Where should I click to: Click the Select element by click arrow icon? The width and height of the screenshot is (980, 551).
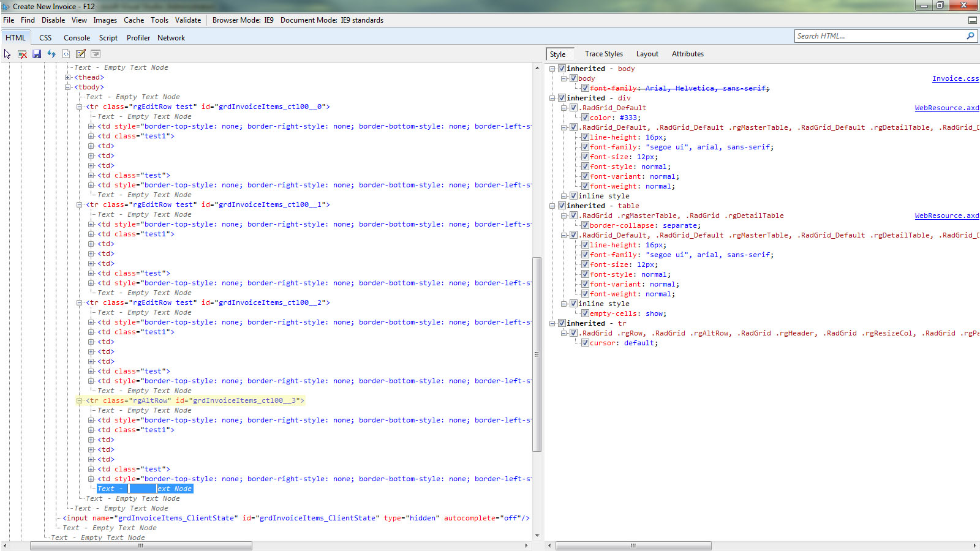click(x=7, y=54)
